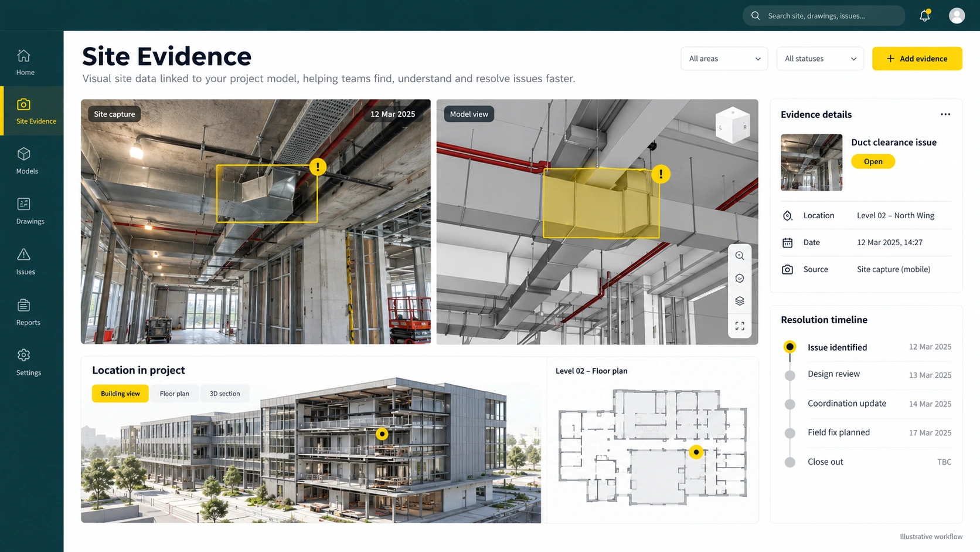
Task: Click the notifications bell icon
Action: [x=925, y=16]
